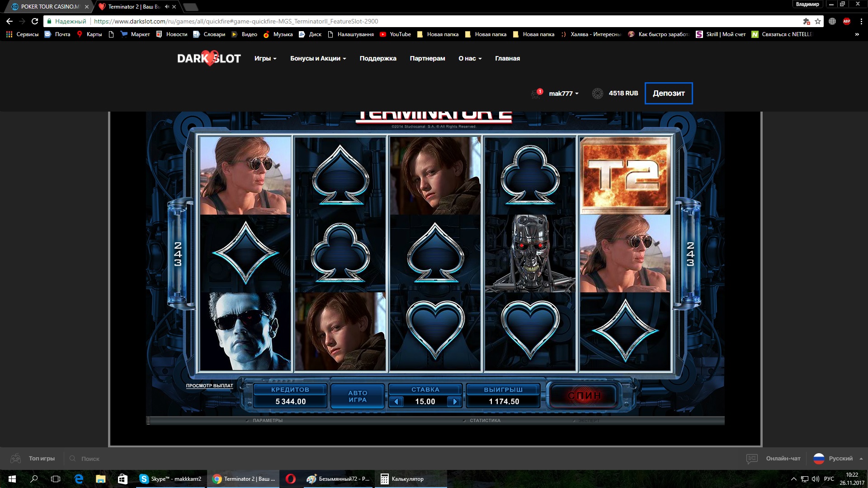Open the Музыка bookmark
Screen dimensions: 868x488
(278, 34)
